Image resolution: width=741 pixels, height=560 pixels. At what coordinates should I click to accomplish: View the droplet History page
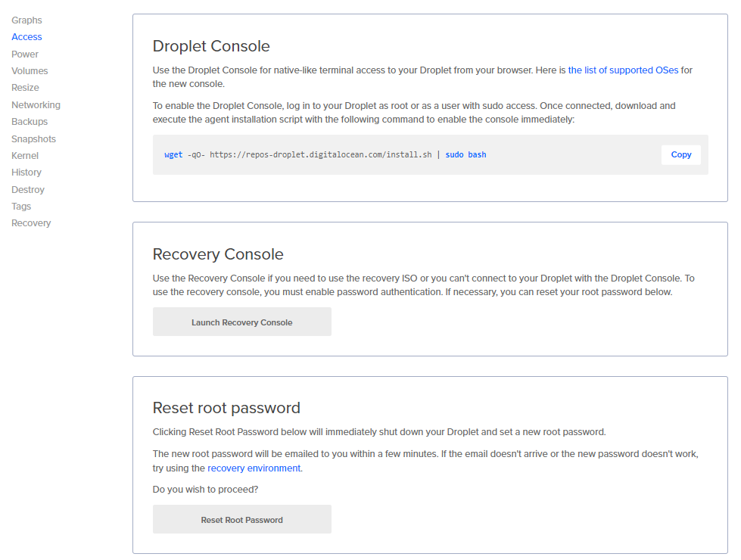(x=26, y=173)
